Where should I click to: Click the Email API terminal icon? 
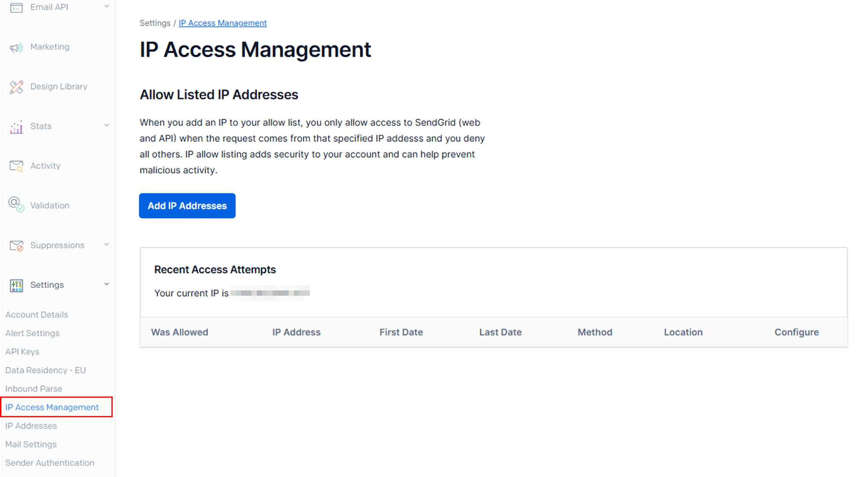16,7
